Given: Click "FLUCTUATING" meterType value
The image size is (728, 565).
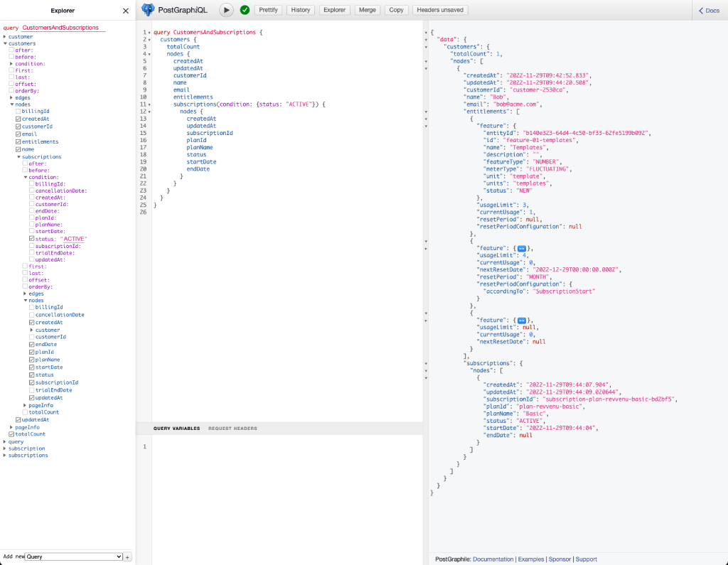Looking at the screenshot, I should (548, 169).
